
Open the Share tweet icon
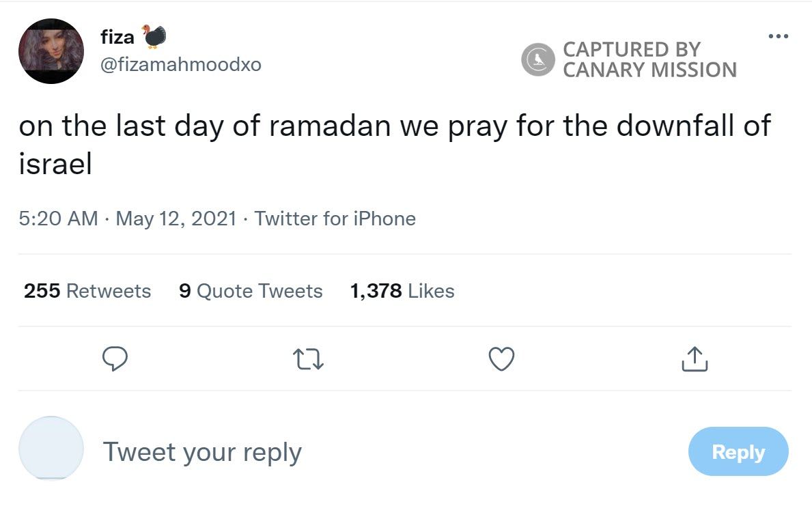pos(694,359)
